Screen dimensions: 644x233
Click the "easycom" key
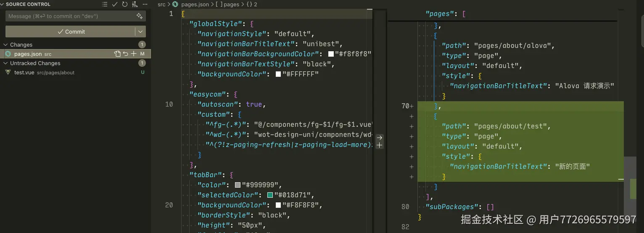(x=208, y=94)
